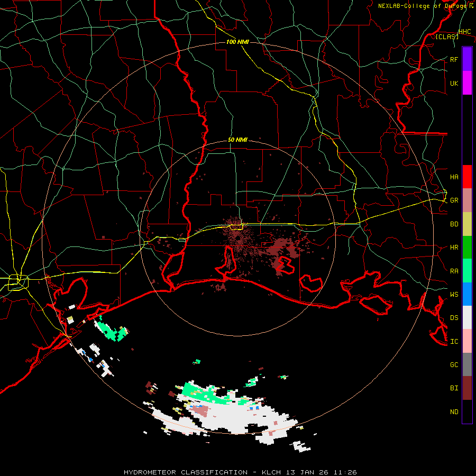Click the GR legend label
The height and width of the screenshot is (476, 476).
pos(454,200)
